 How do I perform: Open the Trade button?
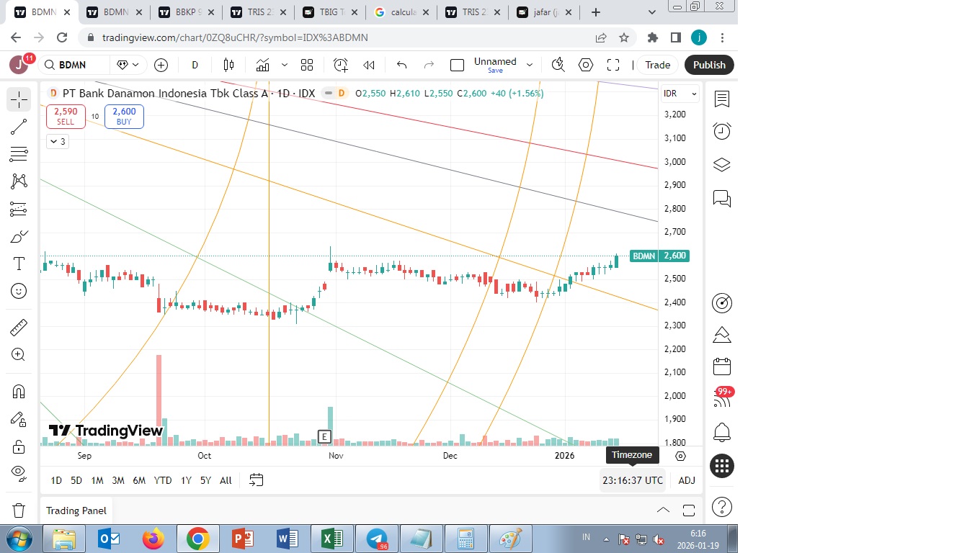[657, 65]
